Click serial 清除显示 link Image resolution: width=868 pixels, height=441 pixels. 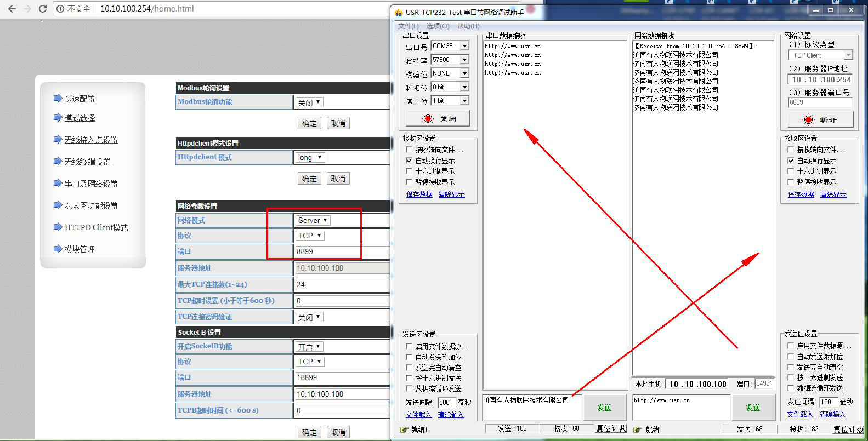[451, 194]
